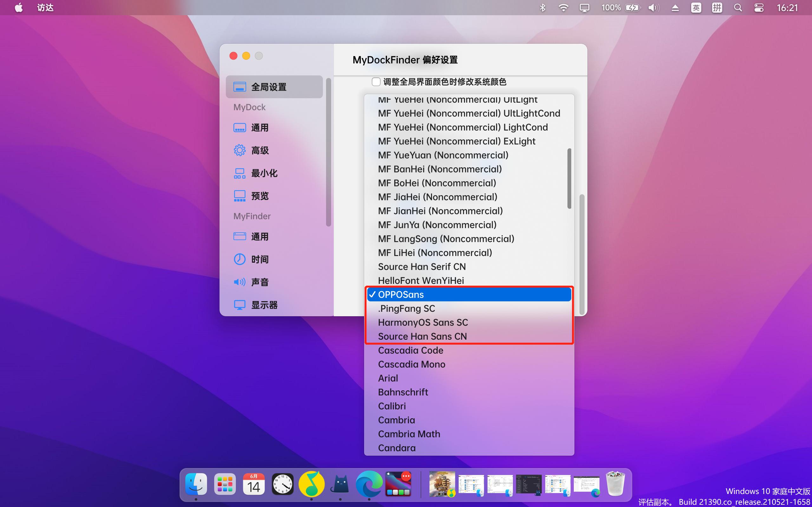Screen dimensions: 812x507
Task: Open the Apple menu
Action: [x=19, y=7]
